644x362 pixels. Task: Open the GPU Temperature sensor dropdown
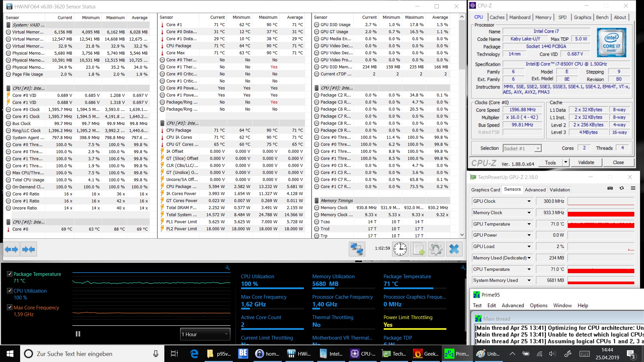pos(529,224)
